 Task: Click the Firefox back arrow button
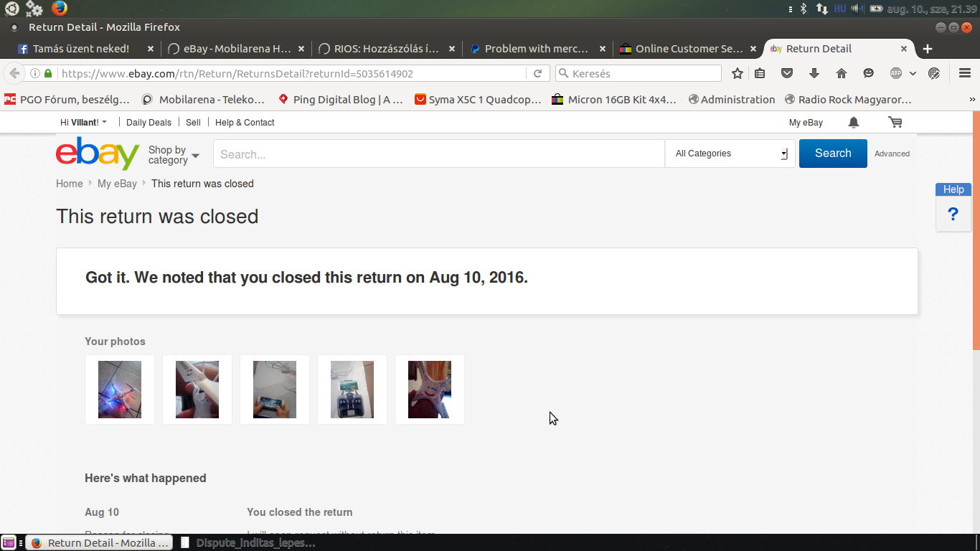click(14, 73)
